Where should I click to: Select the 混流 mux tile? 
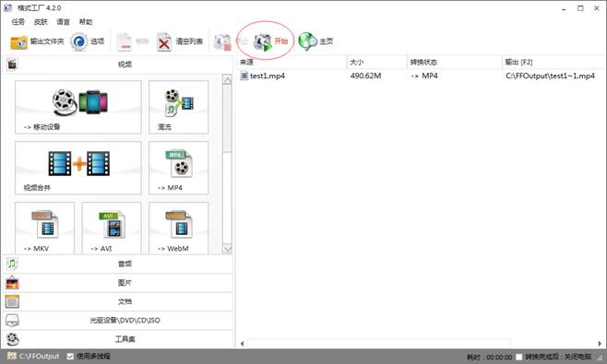pyautogui.click(x=178, y=107)
